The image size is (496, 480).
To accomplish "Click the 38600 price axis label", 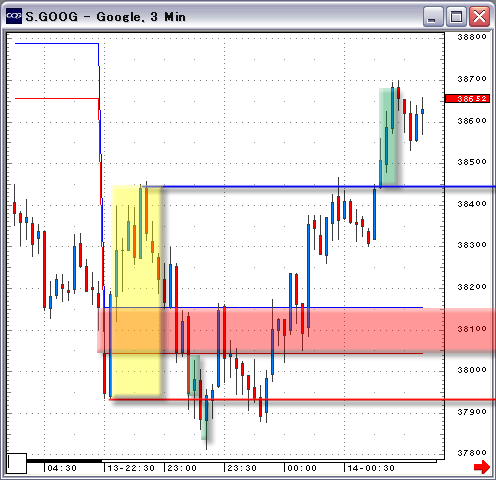I will [472, 120].
